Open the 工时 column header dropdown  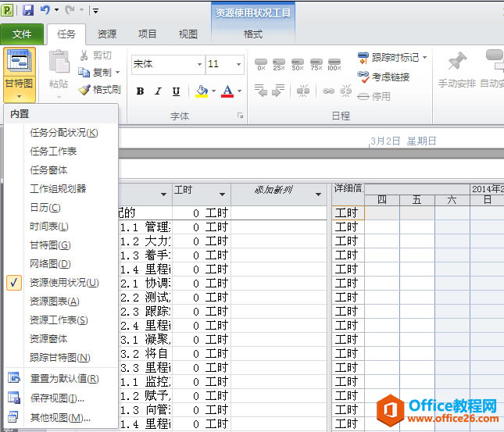coord(222,194)
